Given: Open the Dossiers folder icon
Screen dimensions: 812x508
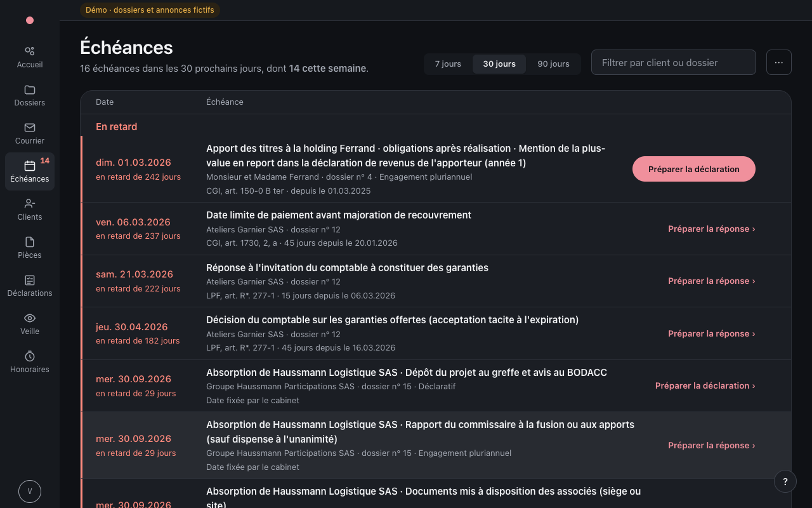Looking at the screenshot, I should 30,90.
